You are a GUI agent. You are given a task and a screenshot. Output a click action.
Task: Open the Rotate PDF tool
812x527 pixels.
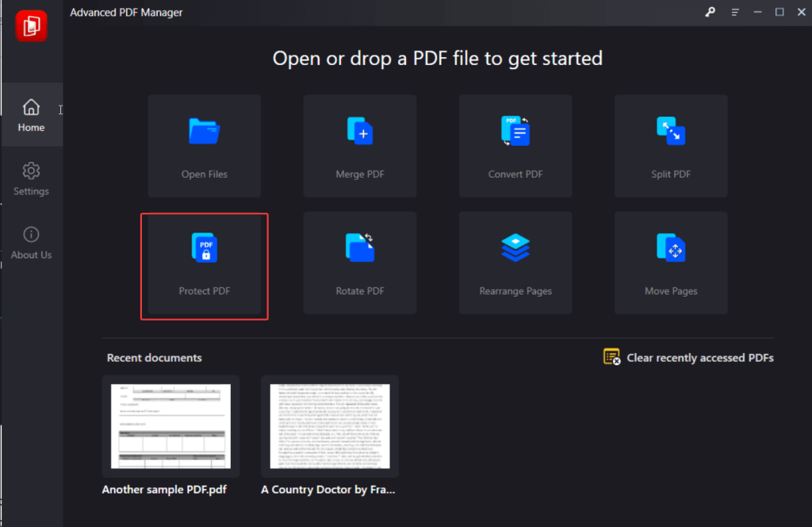[360, 263]
